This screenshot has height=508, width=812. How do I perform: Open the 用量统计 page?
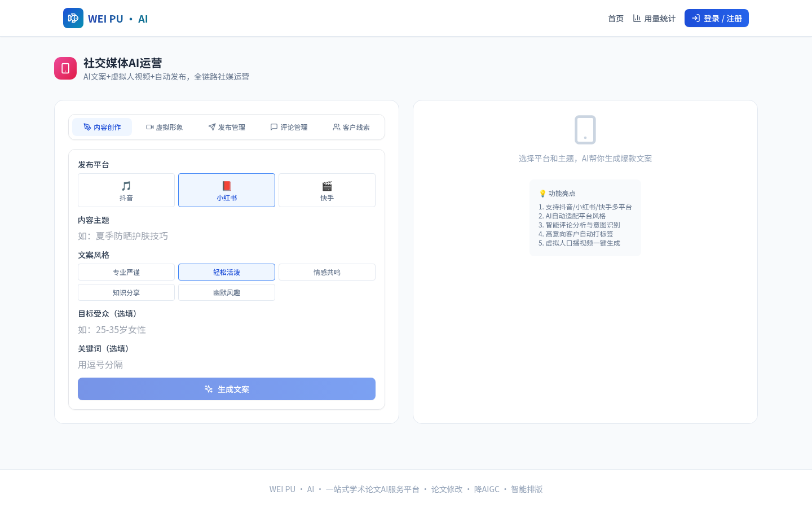tap(654, 19)
